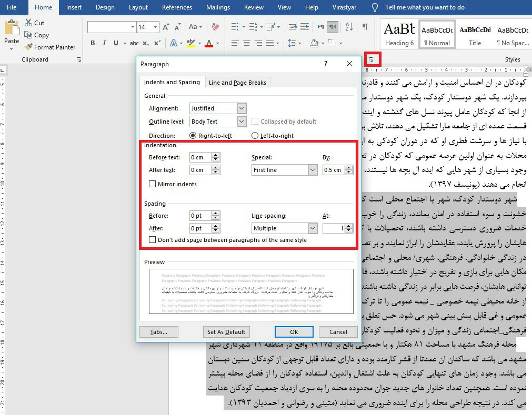Clear all formatting icon
Viewport: 532px width, 415px height.
215,27
